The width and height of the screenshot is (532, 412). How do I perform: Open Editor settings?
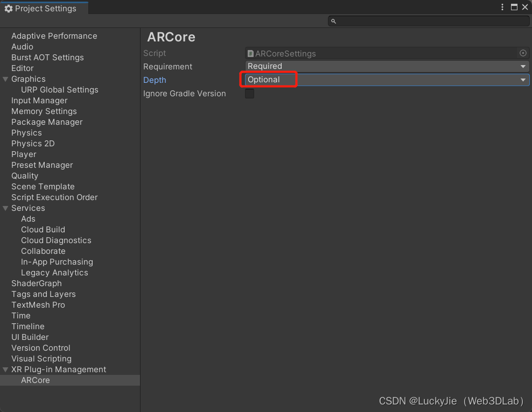pos(23,68)
